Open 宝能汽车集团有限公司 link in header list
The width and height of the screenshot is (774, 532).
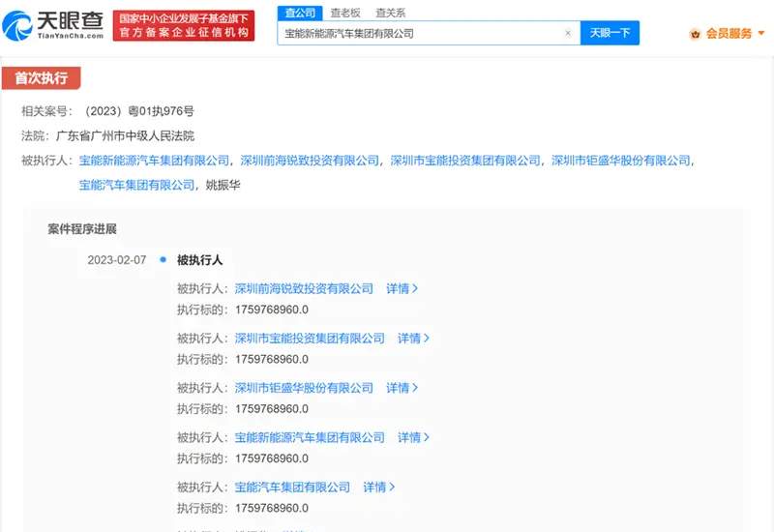click(136, 185)
